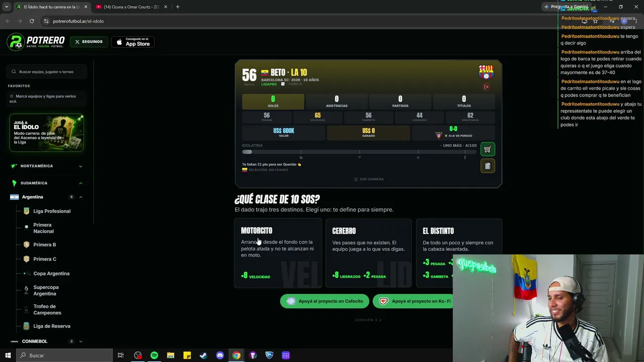Open Liga Profesional in the sidebar
Screen dimensions: 644x362
tap(52, 211)
